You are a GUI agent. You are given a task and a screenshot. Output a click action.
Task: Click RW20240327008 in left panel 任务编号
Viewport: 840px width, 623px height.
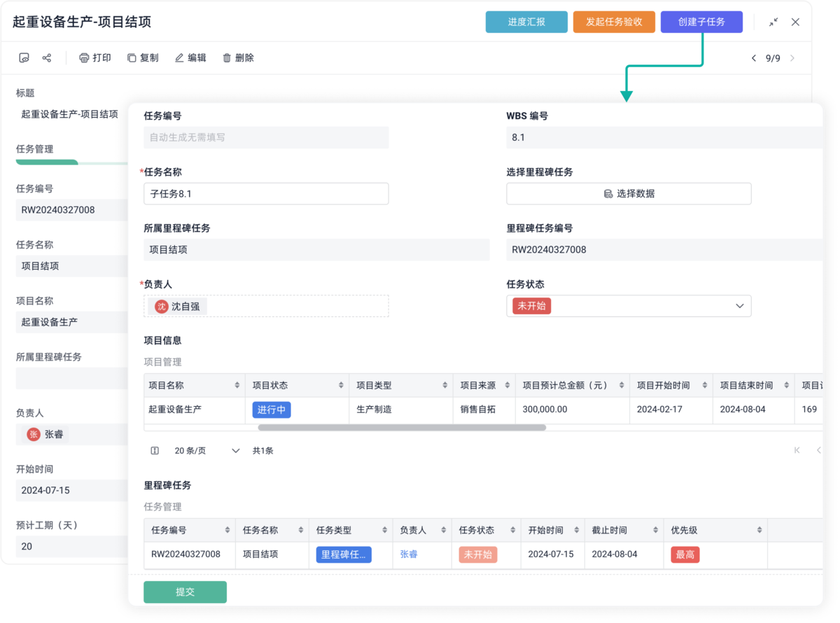pos(58,210)
